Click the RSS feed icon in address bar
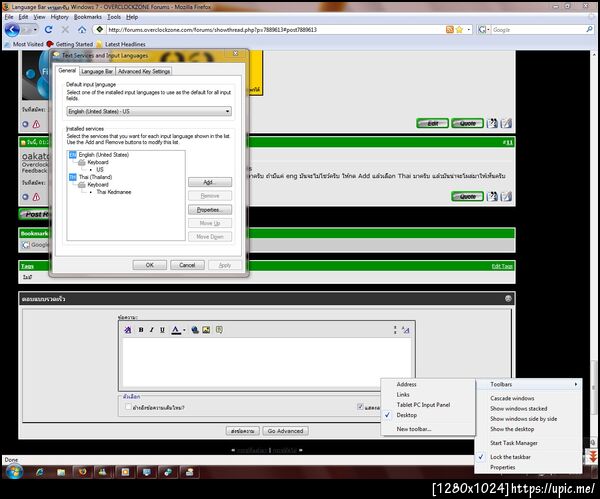 tap(450, 29)
